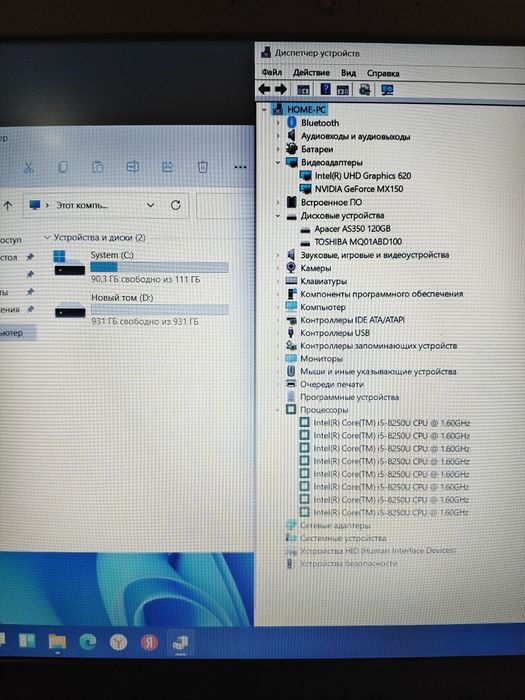The image size is (525, 700).
Task: Collapse the Процессоры category
Action: click(x=278, y=409)
